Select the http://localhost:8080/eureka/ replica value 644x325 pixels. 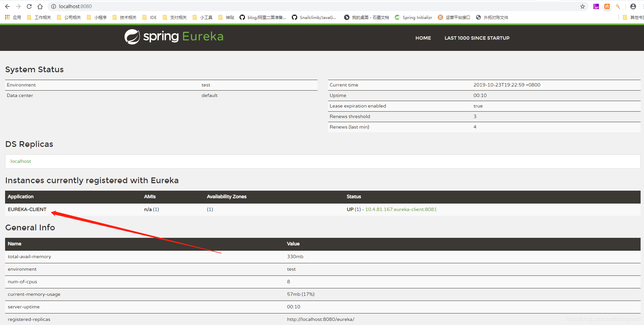tap(321, 319)
